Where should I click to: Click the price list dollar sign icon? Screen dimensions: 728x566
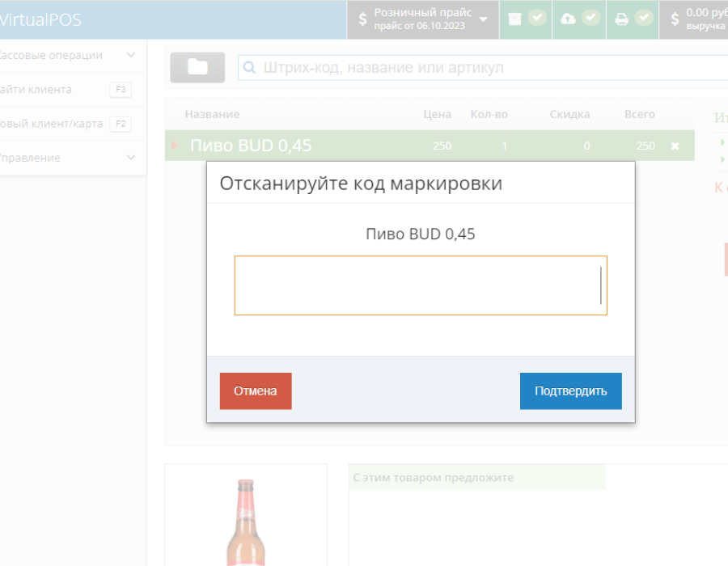click(x=362, y=19)
